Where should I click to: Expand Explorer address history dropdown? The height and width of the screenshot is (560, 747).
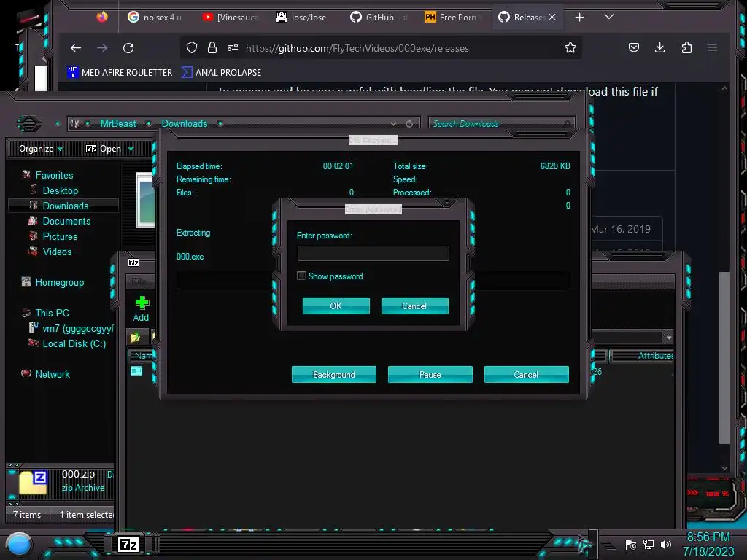pos(393,123)
